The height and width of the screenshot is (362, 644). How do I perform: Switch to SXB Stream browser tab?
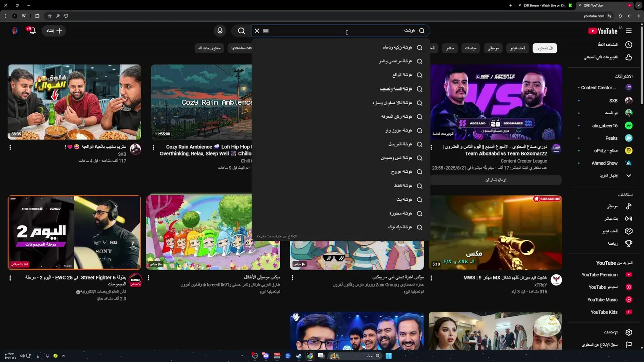tap(544, 5)
